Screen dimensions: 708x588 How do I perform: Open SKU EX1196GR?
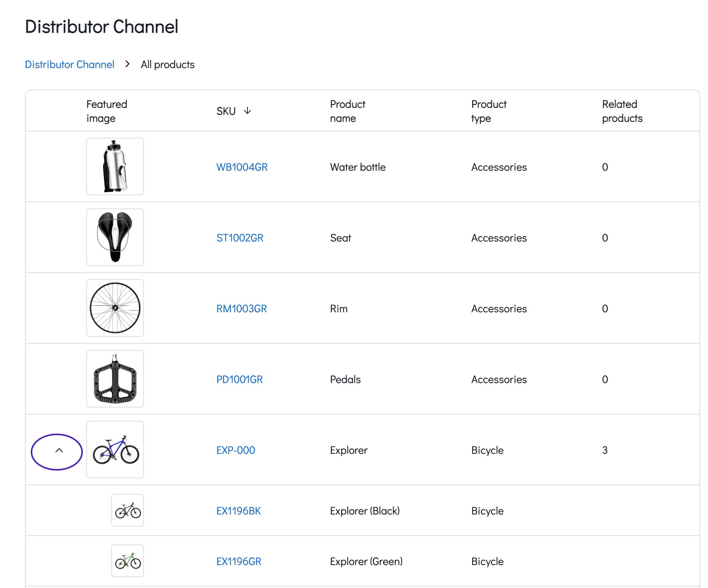[x=239, y=562]
